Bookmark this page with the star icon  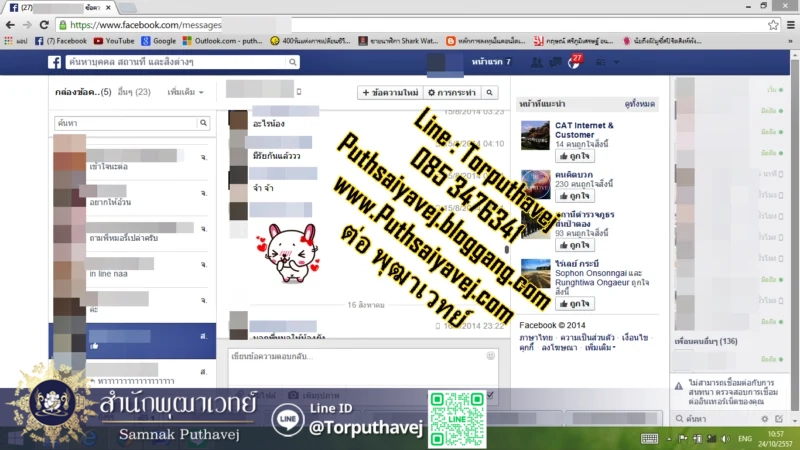point(773,24)
